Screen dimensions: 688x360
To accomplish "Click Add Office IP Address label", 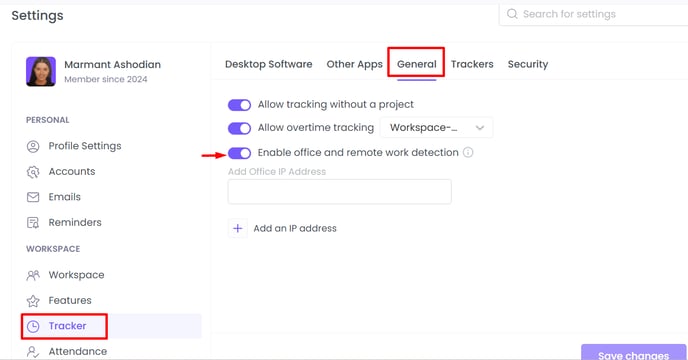I will (x=277, y=172).
